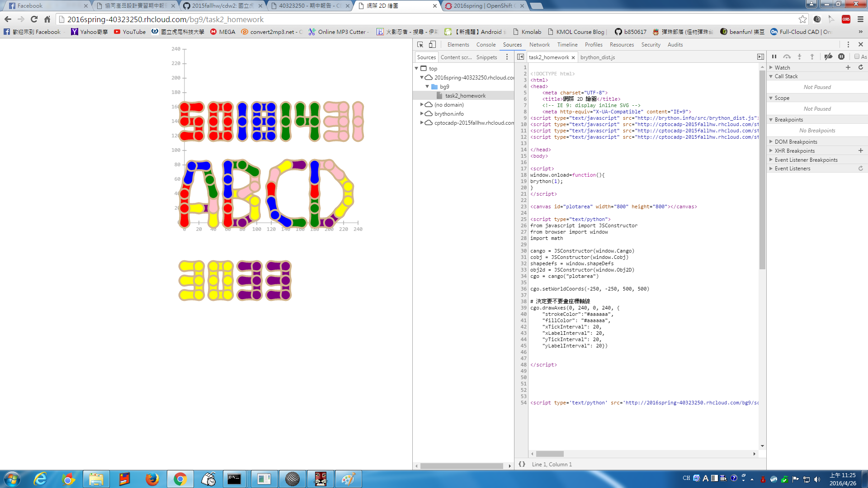Click the step out of function icon

click(812, 57)
